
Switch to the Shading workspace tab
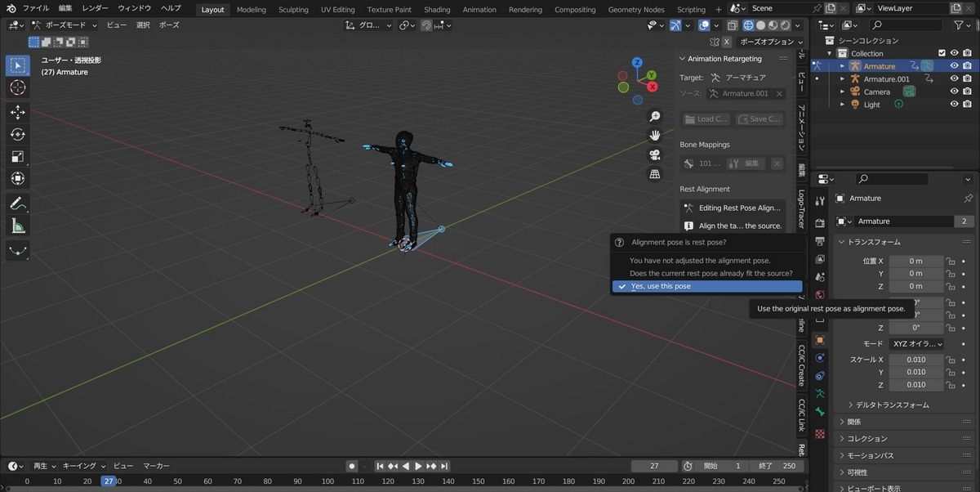pos(437,10)
